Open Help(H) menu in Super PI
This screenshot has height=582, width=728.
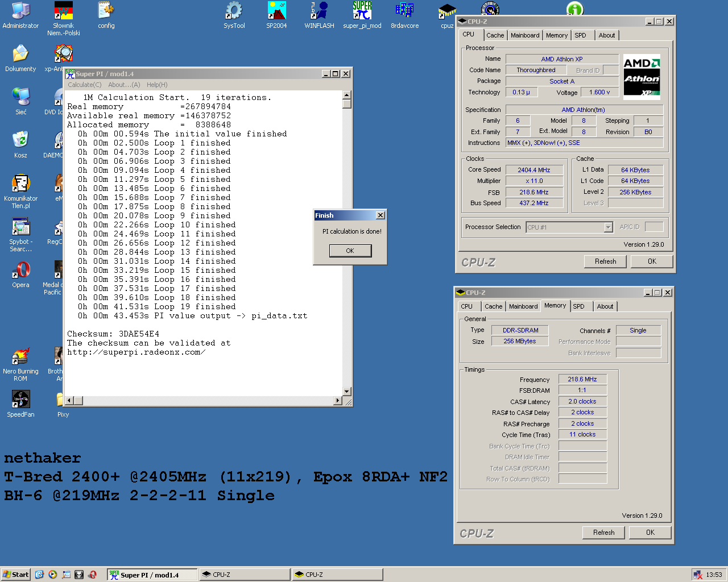[x=157, y=85]
